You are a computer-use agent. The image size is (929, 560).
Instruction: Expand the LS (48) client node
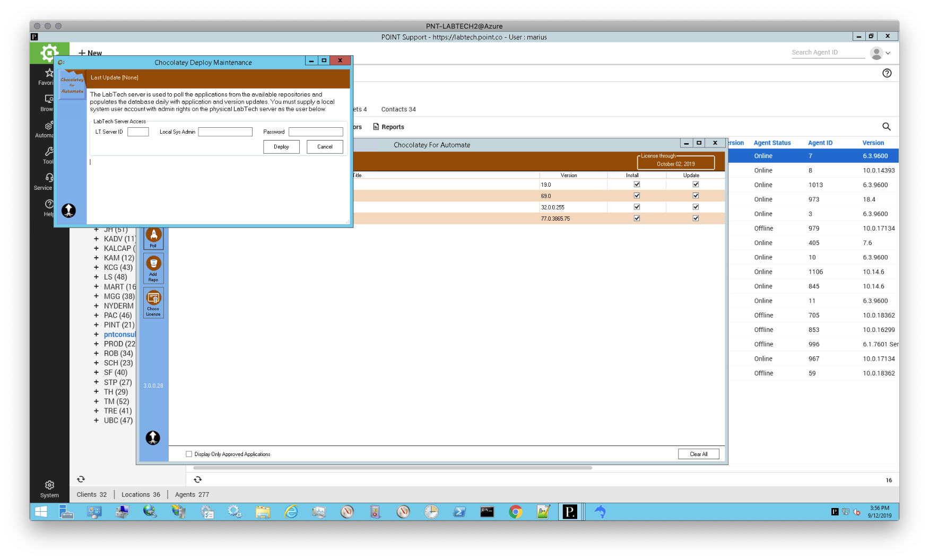(x=96, y=277)
